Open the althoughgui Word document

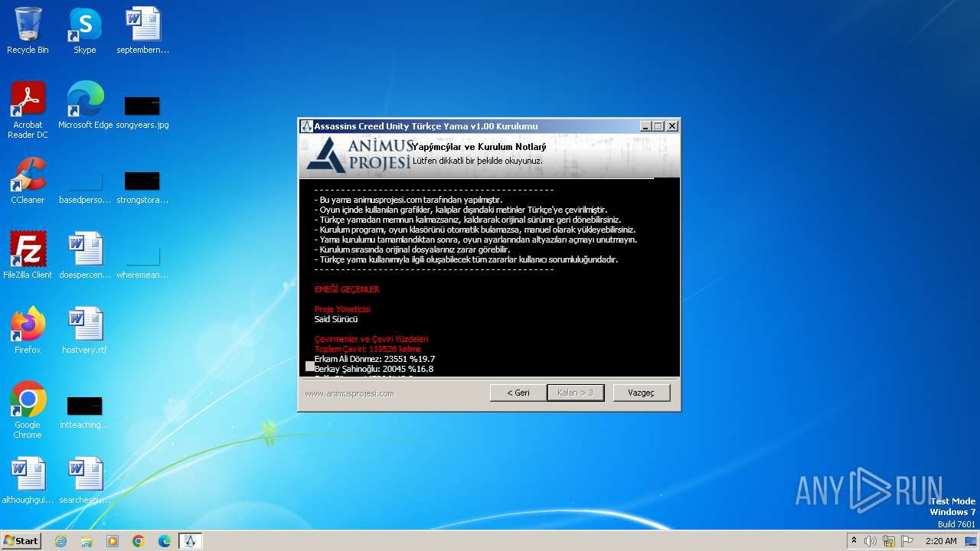(x=28, y=481)
